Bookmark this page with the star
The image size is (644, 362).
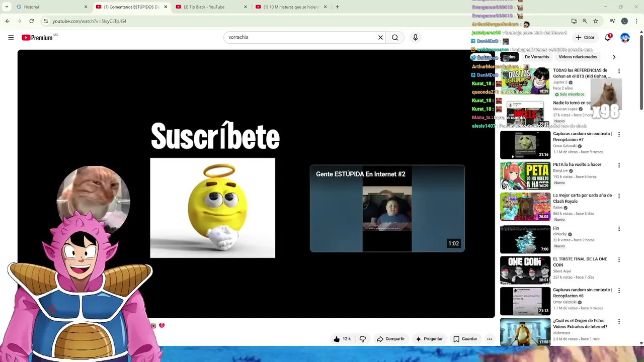(596, 21)
